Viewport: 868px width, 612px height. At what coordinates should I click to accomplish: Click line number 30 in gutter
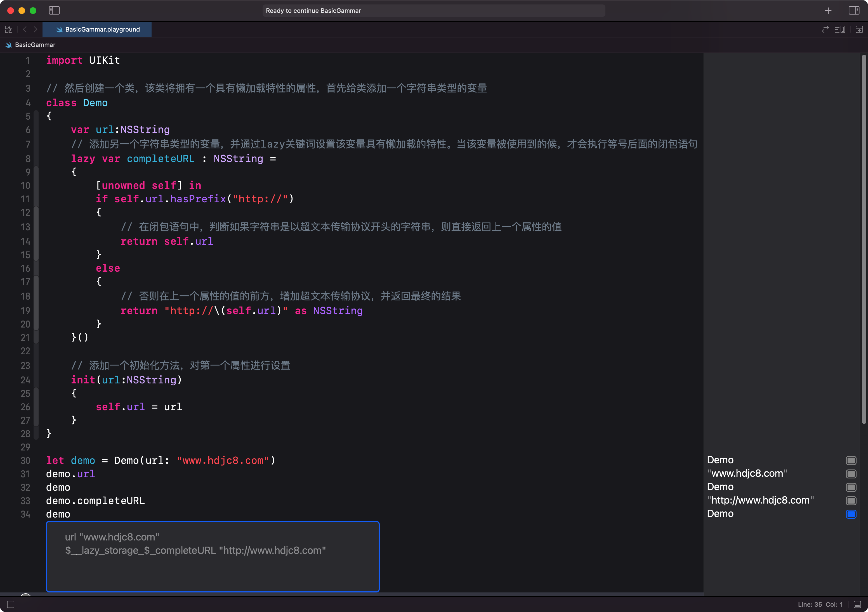click(x=25, y=461)
